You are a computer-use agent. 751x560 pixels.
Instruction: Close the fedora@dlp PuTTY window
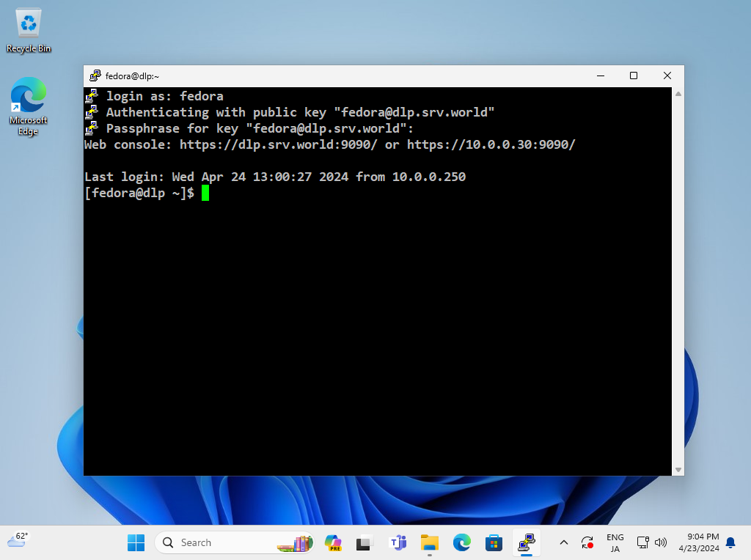pos(667,75)
